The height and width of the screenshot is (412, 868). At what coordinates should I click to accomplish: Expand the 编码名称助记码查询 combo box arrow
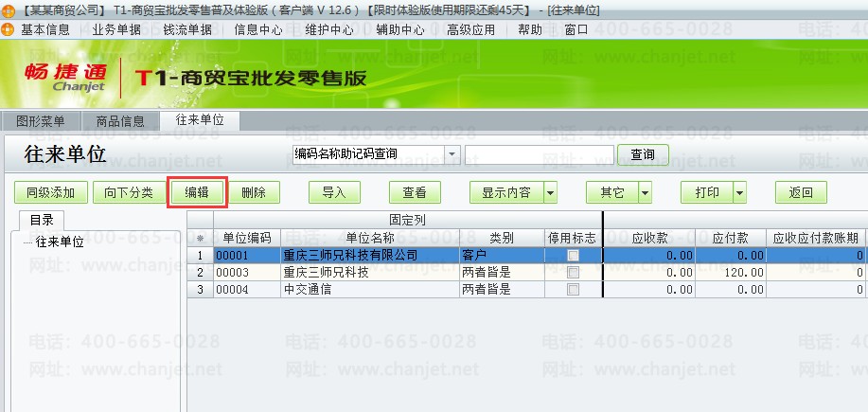[x=452, y=154]
